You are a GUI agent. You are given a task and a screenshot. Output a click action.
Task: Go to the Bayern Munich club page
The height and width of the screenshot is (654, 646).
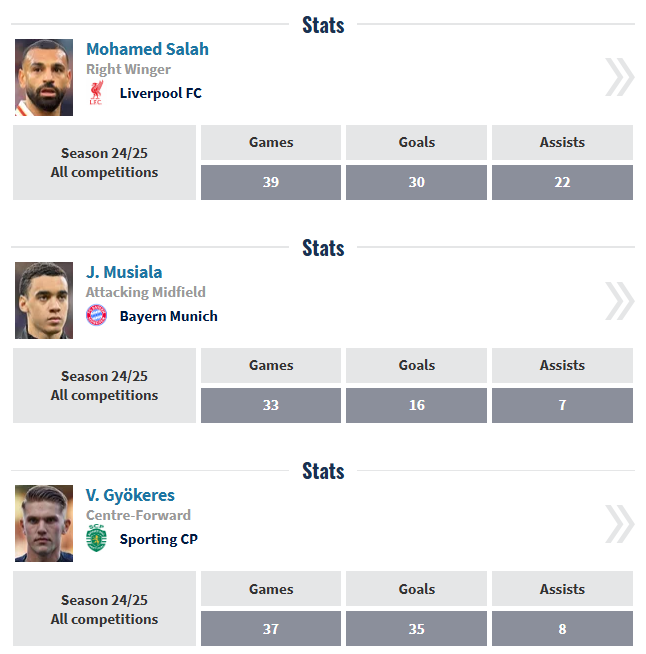168,316
